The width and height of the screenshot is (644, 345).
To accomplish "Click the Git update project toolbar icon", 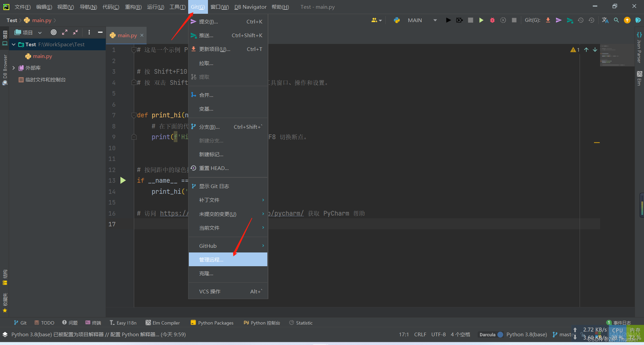I will coord(548,20).
